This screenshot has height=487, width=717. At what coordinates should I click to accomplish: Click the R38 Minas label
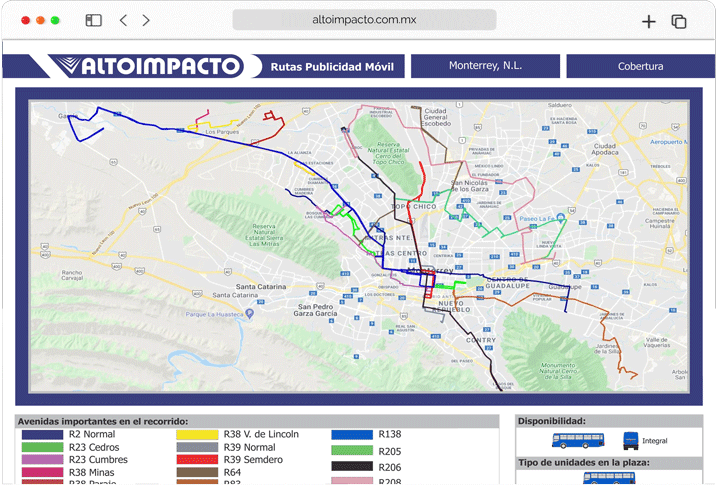(x=91, y=472)
